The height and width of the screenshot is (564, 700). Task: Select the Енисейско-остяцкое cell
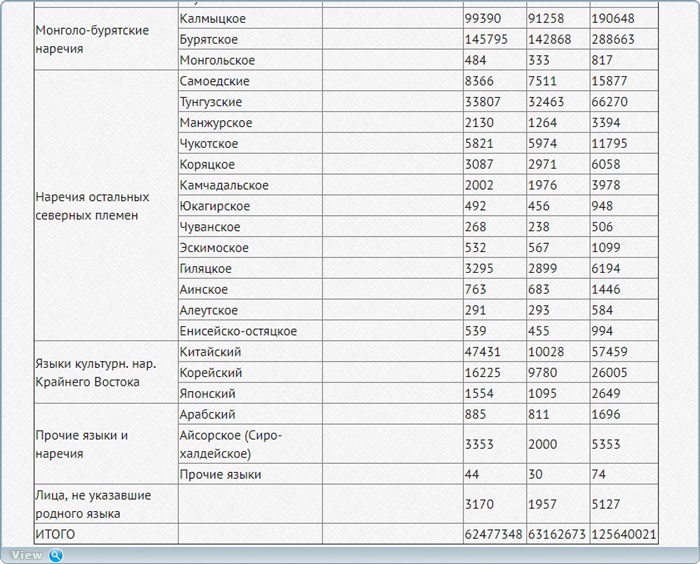[x=250, y=331]
